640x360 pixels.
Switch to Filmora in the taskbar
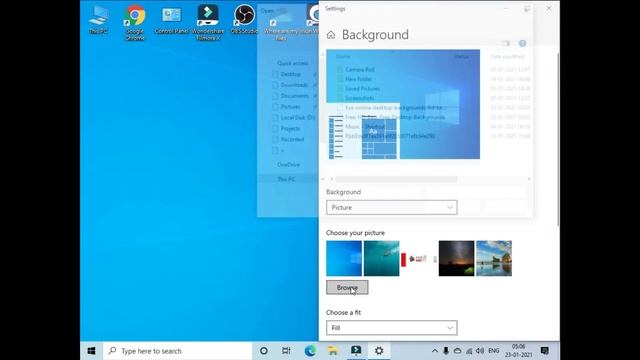coord(356,351)
